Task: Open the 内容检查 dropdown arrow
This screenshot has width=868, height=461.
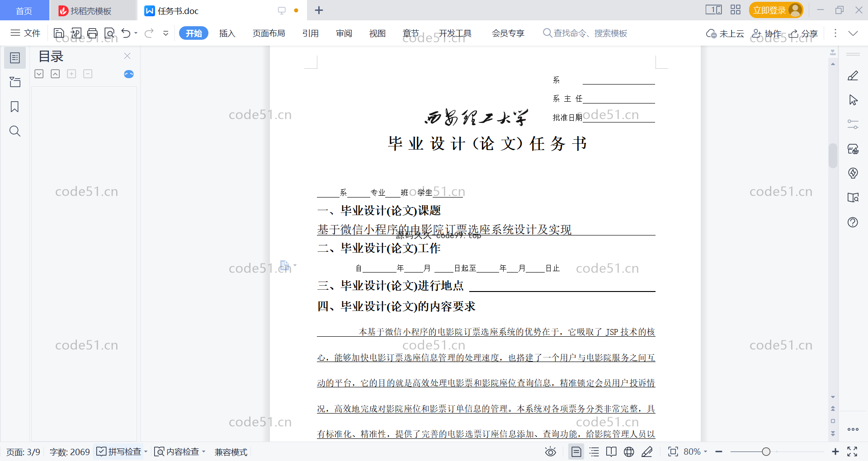Action: click(x=204, y=452)
